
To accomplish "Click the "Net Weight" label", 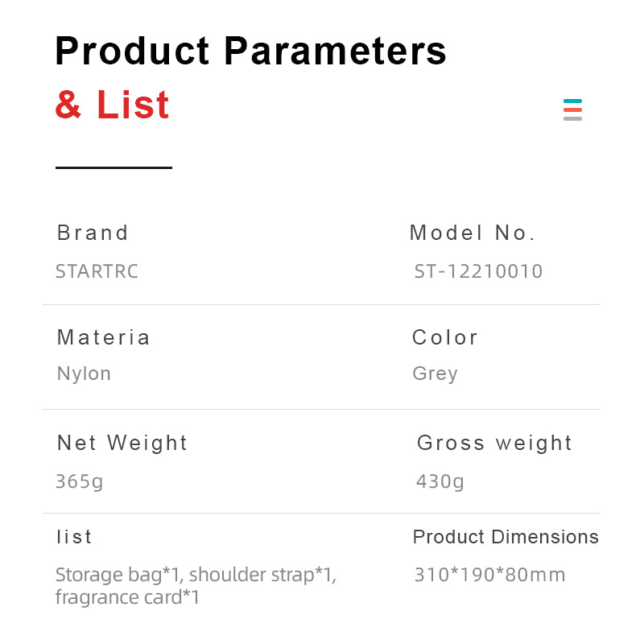I will point(122,443).
